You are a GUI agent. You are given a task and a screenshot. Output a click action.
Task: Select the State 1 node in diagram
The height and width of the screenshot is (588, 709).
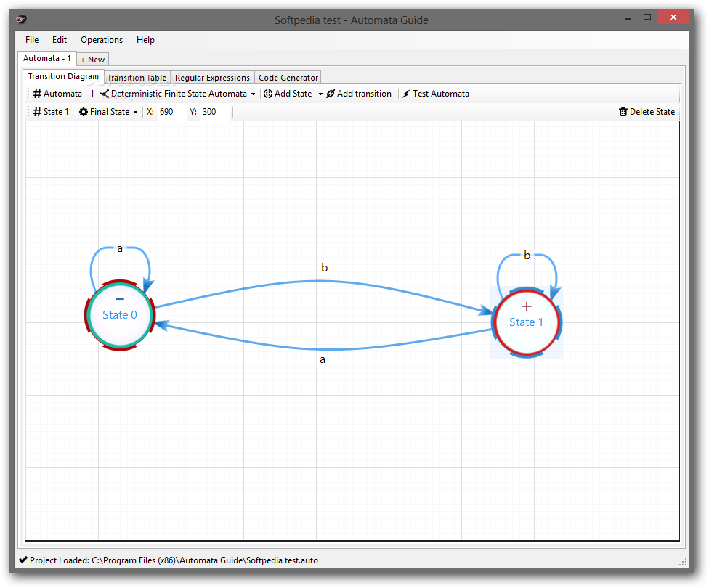point(527,323)
